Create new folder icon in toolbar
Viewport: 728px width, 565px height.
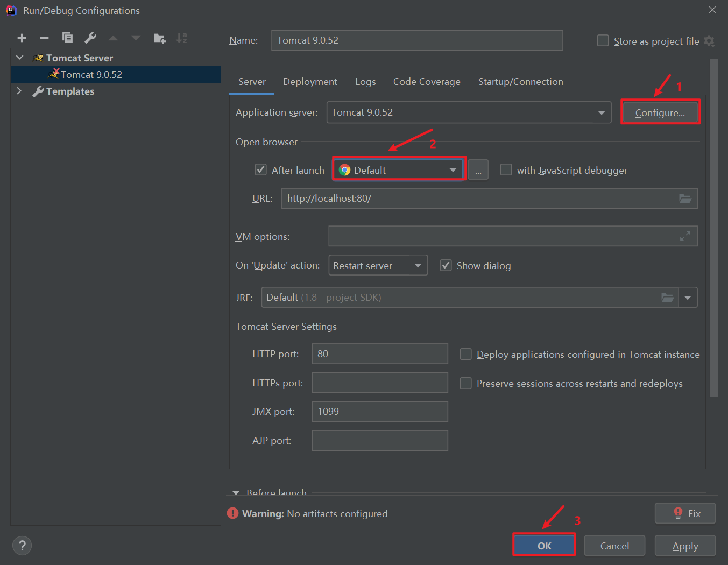pos(159,38)
